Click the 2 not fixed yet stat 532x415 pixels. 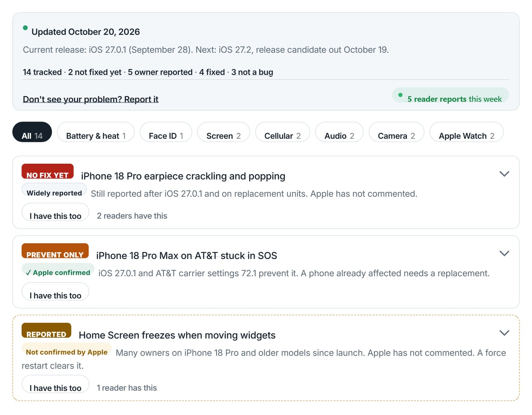click(95, 72)
